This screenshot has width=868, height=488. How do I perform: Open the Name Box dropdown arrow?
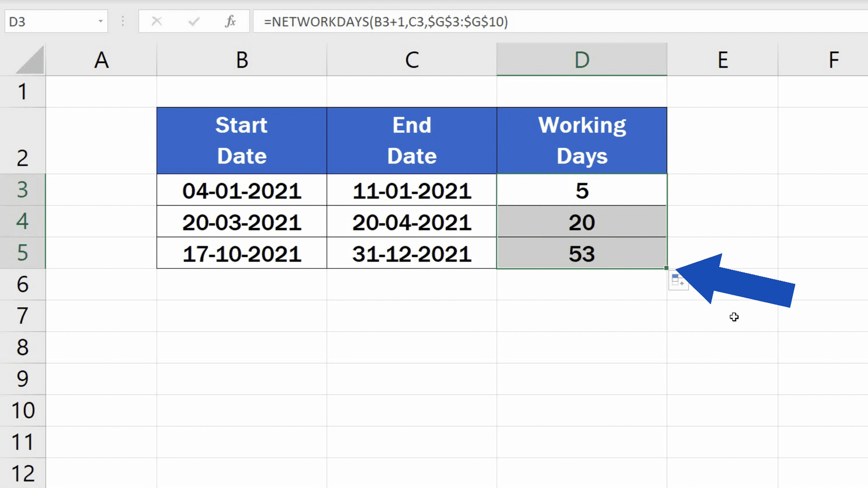coord(100,22)
